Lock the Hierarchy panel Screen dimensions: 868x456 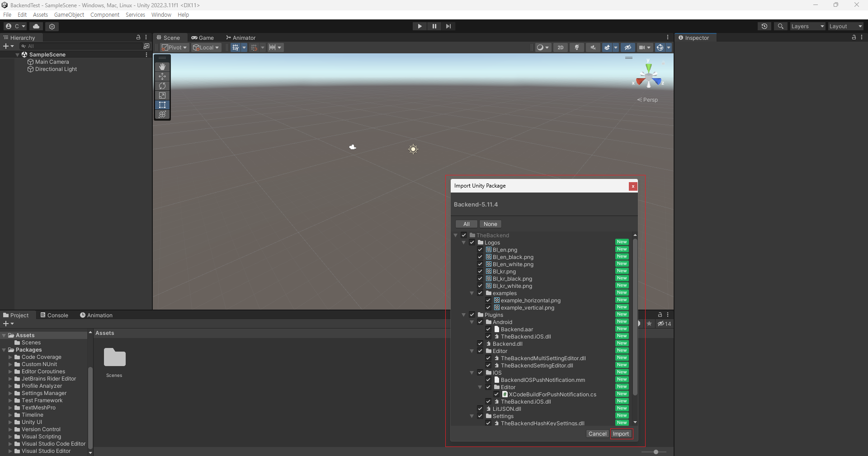(x=138, y=38)
